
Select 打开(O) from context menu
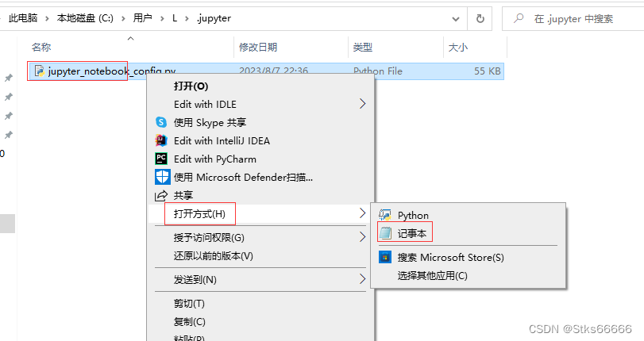point(191,86)
